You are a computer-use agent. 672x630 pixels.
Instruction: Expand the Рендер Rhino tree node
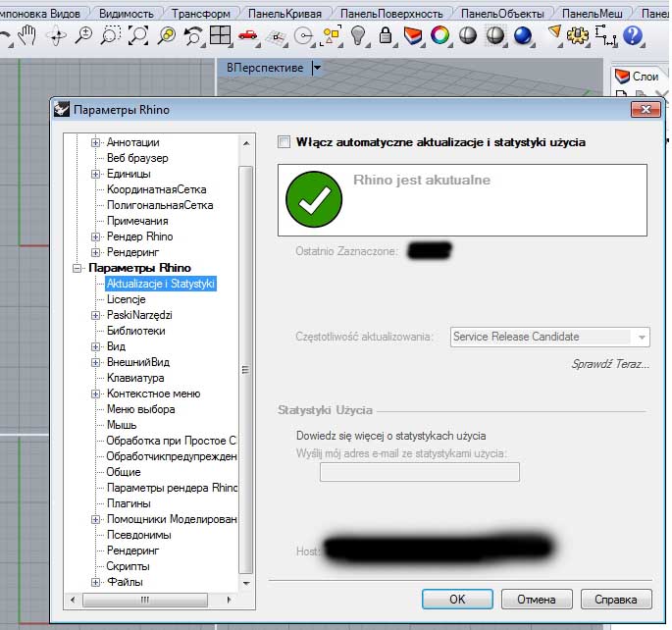(95, 236)
